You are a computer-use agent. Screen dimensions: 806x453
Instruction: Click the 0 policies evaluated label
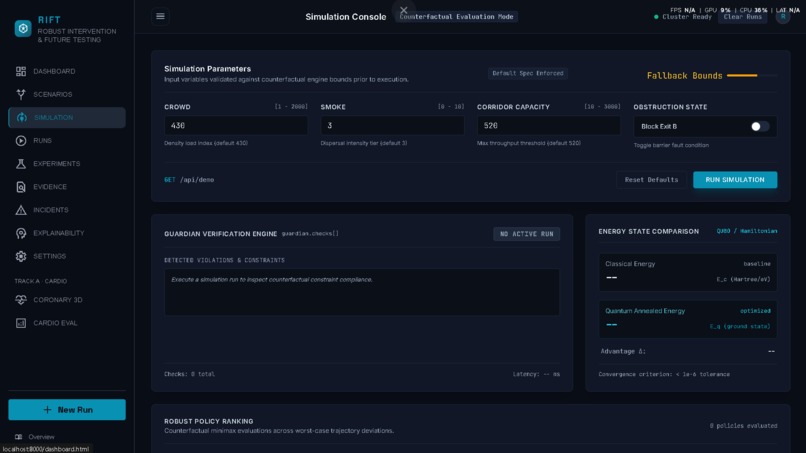coord(743,426)
